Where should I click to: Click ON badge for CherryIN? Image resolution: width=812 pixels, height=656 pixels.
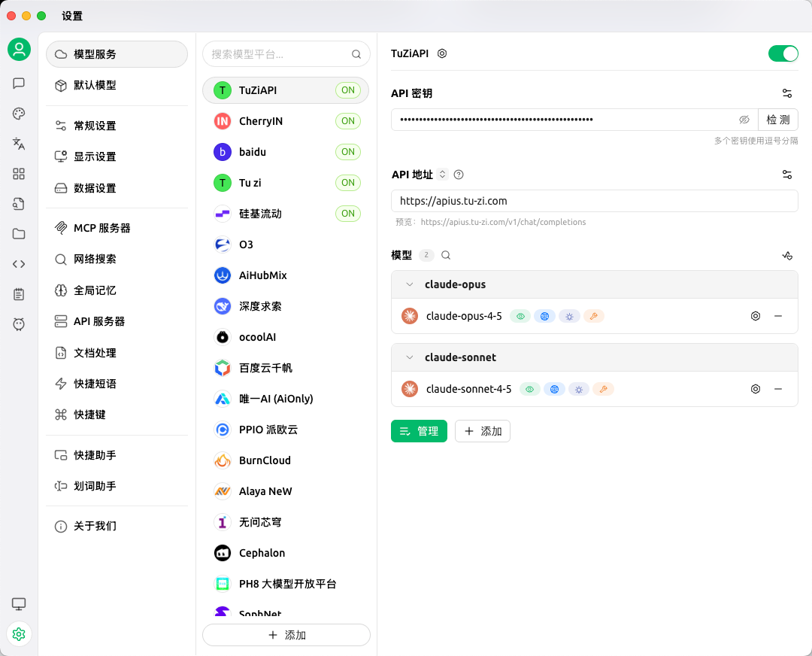pyautogui.click(x=348, y=121)
